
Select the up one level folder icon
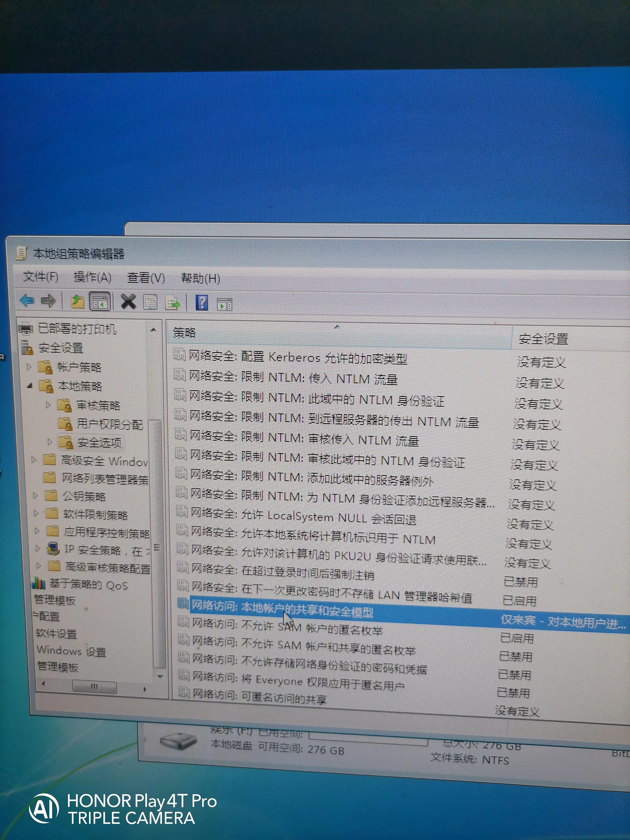coord(78,301)
